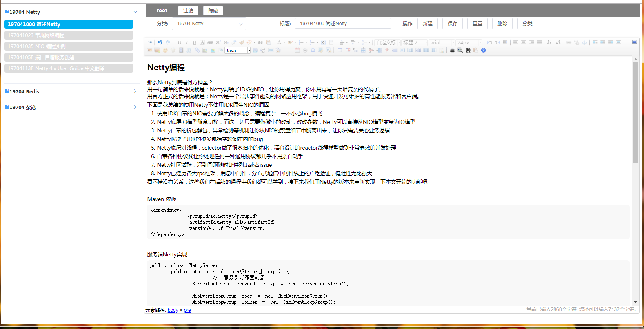Insert a music clip
This screenshot has width=644, height=329.
point(189,50)
